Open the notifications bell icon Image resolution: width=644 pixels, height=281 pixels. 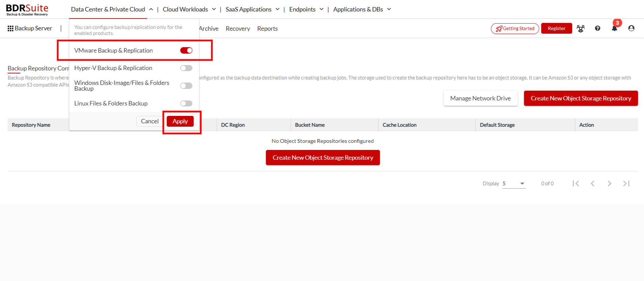click(615, 28)
